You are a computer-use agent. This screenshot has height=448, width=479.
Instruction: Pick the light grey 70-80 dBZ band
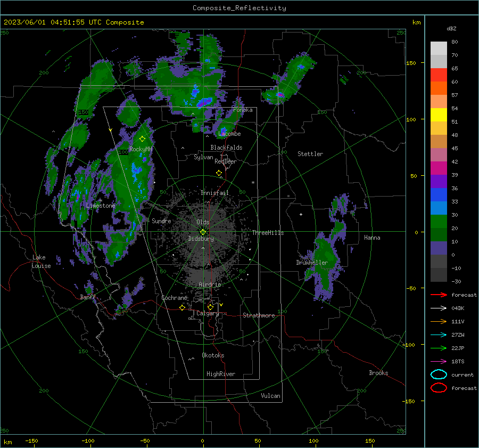pyautogui.click(x=439, y=48)
